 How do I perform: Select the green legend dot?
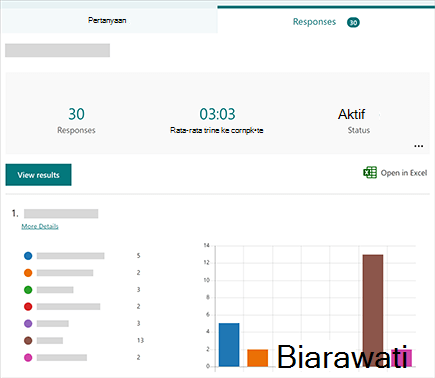(28, 290)
